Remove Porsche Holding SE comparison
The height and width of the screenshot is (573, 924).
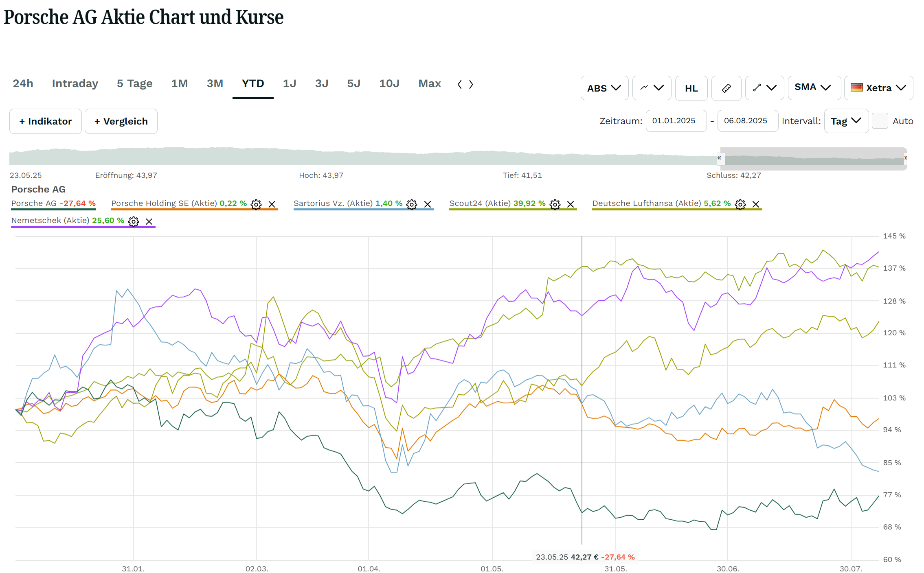click(x=272, y=204)
